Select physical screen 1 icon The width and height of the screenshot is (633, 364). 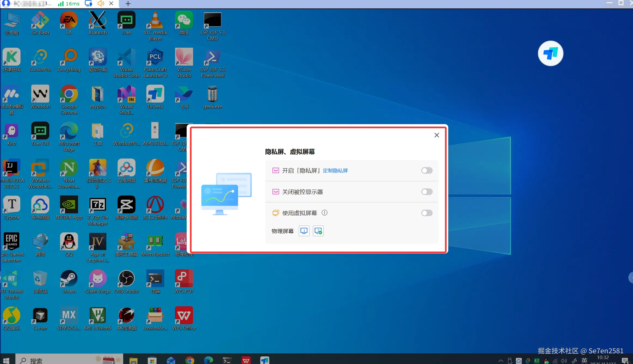click(304, 231)
